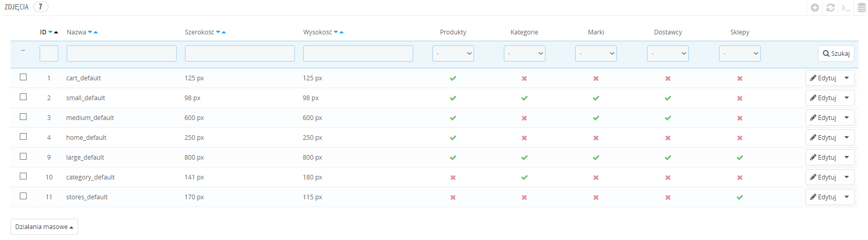Sort Szerokosc column ascending arrow
The height and width of the screenshot is (240, 868).
pos(224,32)
